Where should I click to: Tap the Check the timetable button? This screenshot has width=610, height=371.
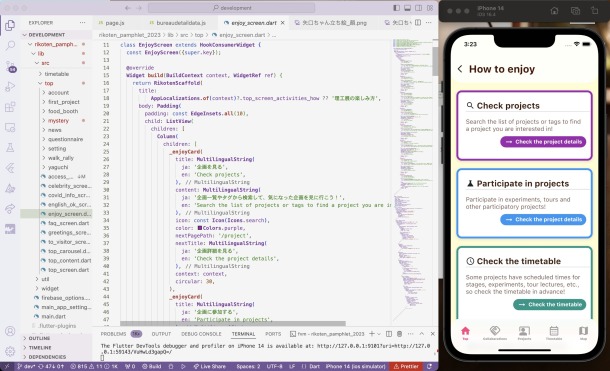coord(549,304)
